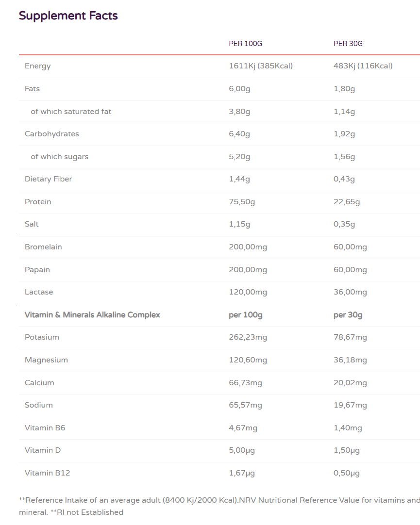Select the Bromelain row label
This screenshot has width=420, height=525.
pos(43,247)
